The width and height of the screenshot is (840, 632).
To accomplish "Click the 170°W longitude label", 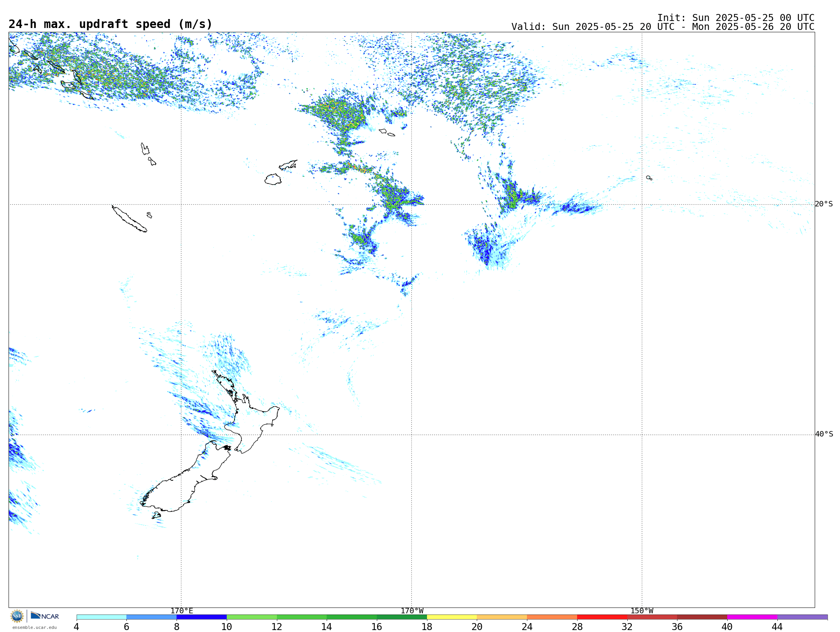I will point(412,611).
